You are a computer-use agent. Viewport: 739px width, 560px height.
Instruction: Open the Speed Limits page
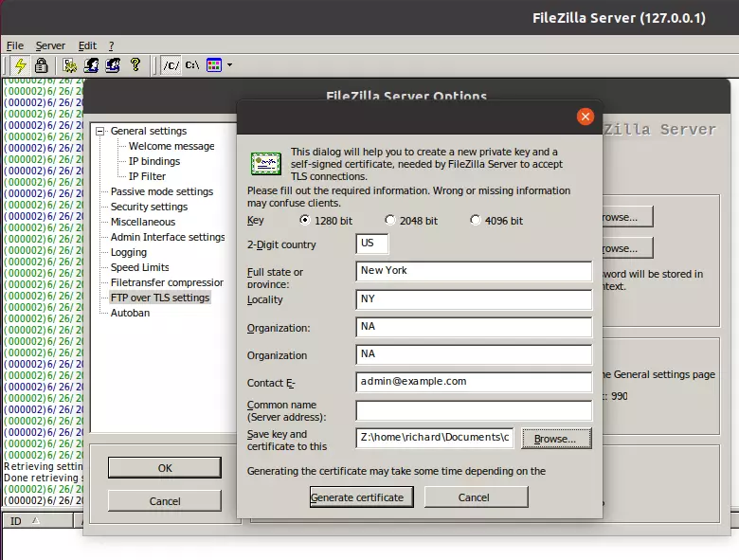(x=139, y=267)
